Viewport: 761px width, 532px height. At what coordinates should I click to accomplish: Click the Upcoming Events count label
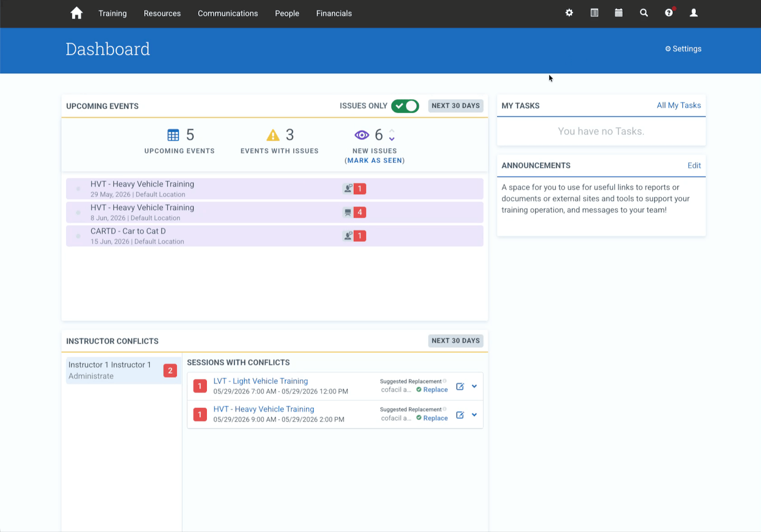179,151
